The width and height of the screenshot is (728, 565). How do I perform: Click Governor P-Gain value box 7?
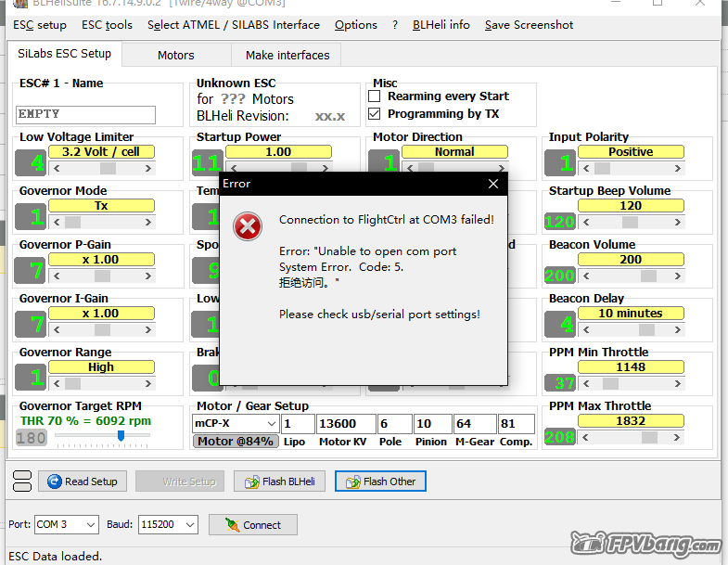(x=31, y=270)
